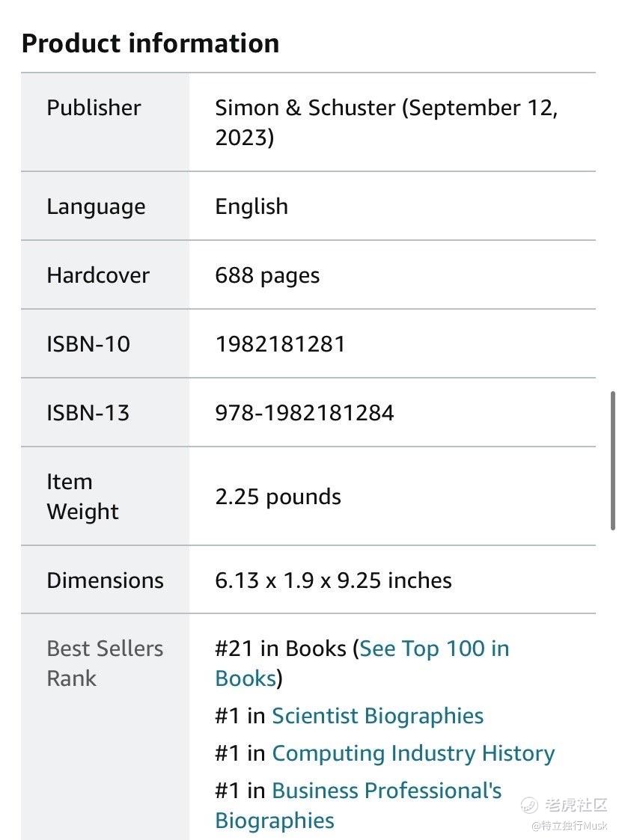Select the Publisher row label
Image resolution: width=619 pixels, height=840 pixels.
(x=94, y=108)
